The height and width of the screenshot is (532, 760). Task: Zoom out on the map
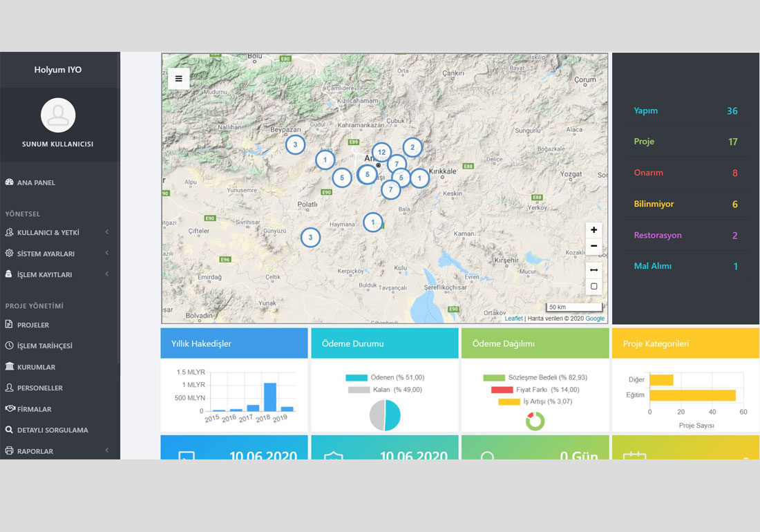coord(593,246)
